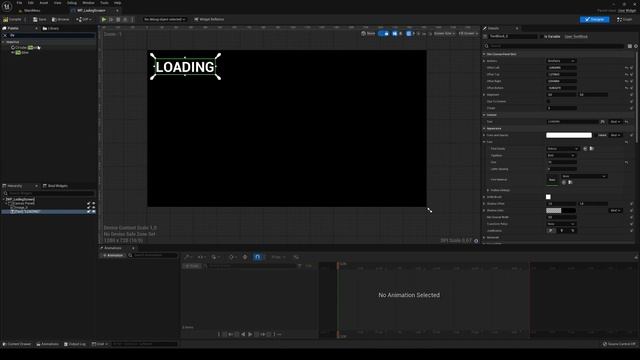The width and height of the screenshot is (640, 360).
Task: Click the Unreal Engine logo icon
Action: click(7, 7)
